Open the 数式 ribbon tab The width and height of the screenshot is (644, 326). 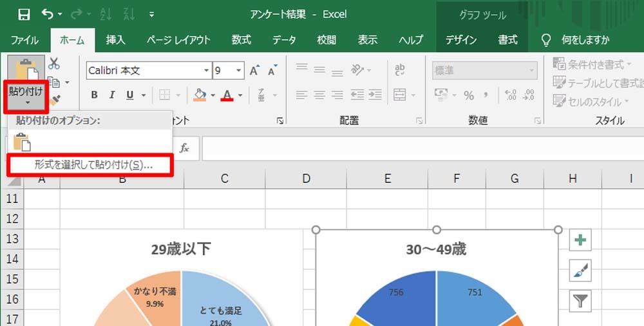[241, 40]
